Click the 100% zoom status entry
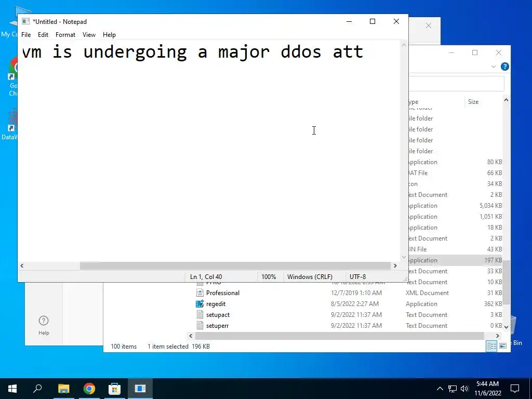 point(269,276)
